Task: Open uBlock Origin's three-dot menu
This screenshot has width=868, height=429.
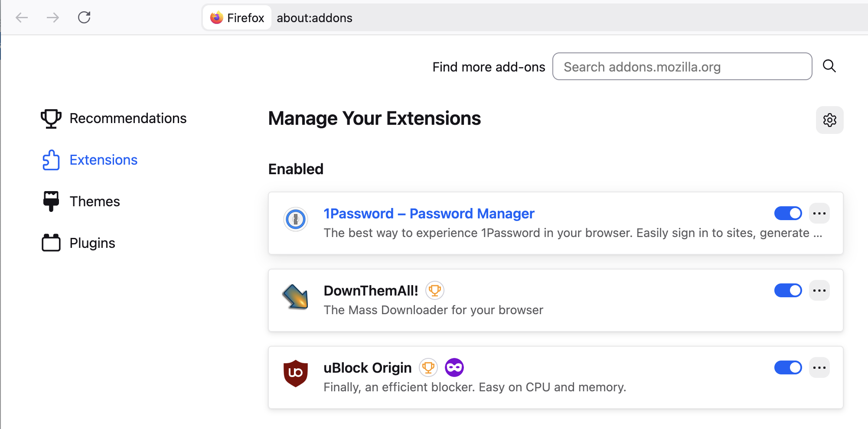Action: pyautogui.click(x=819, y=367)
